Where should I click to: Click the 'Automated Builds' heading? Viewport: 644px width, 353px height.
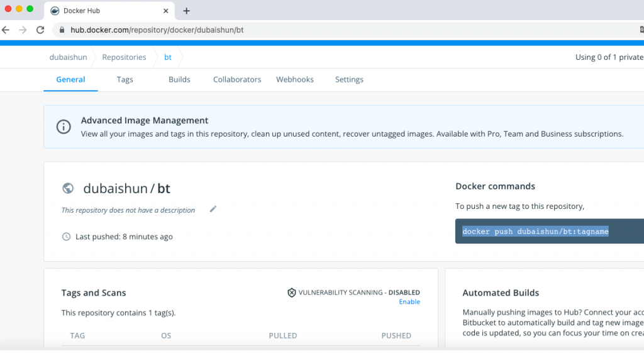[501, 293]
